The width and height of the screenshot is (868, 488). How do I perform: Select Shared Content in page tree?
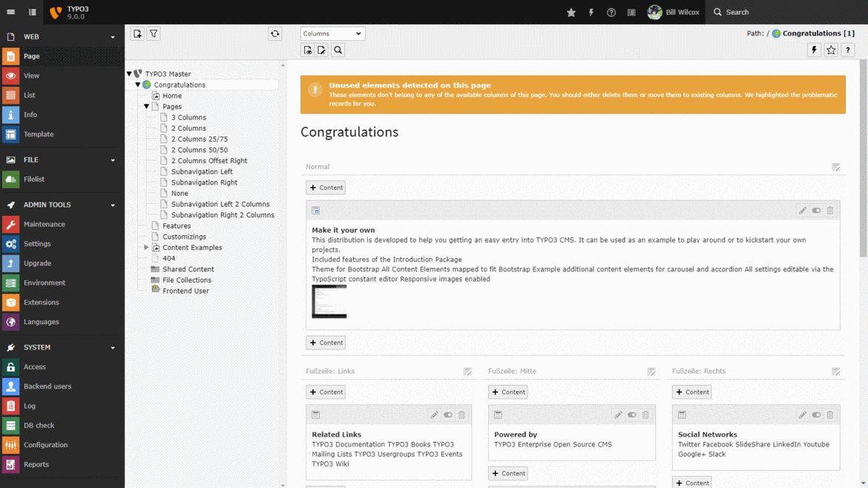[188, 269]
